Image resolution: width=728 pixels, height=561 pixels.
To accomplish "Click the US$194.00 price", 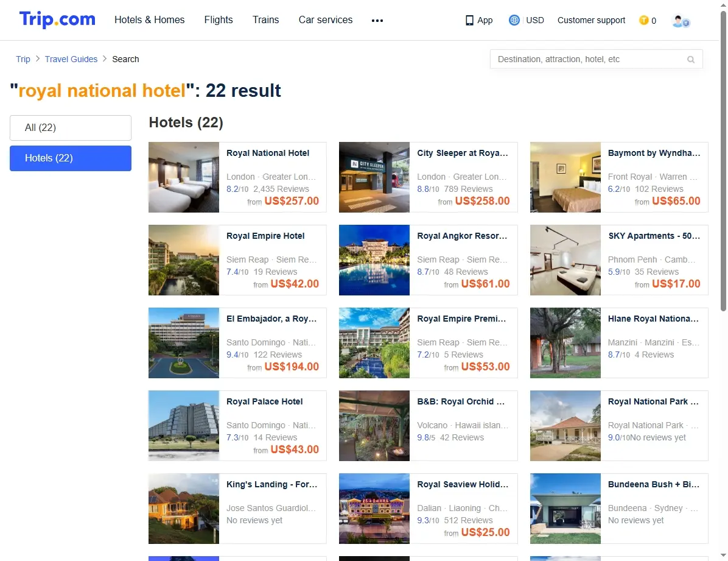I will tap(292, 366).
